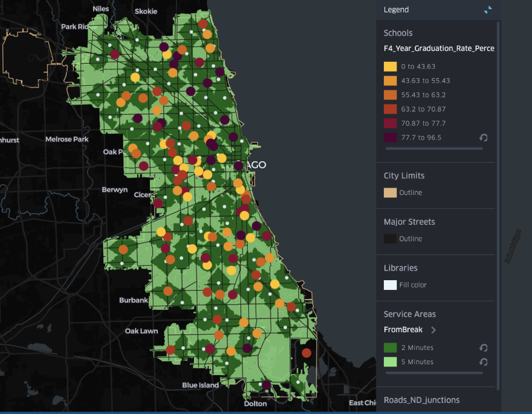This screenshot has height=414, width=532.
Task: Collapse the Legend panel with the arrows icon
Action: pyautogui.click(x=487, y=10)
